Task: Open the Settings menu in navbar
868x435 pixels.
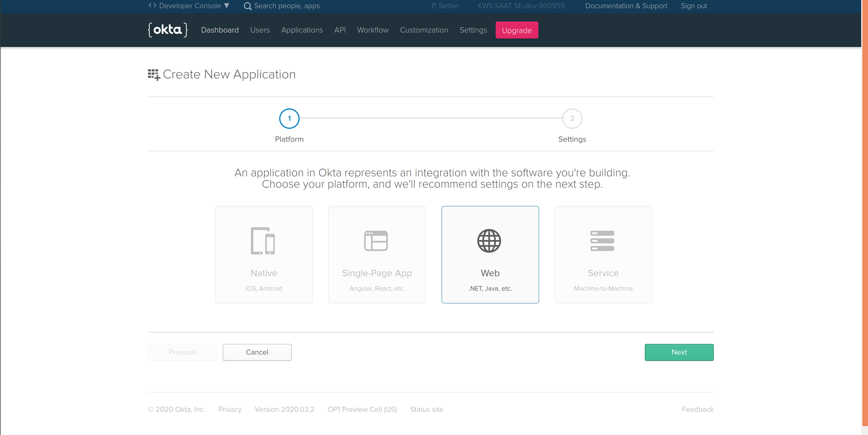Action: [x=473, y=30]
